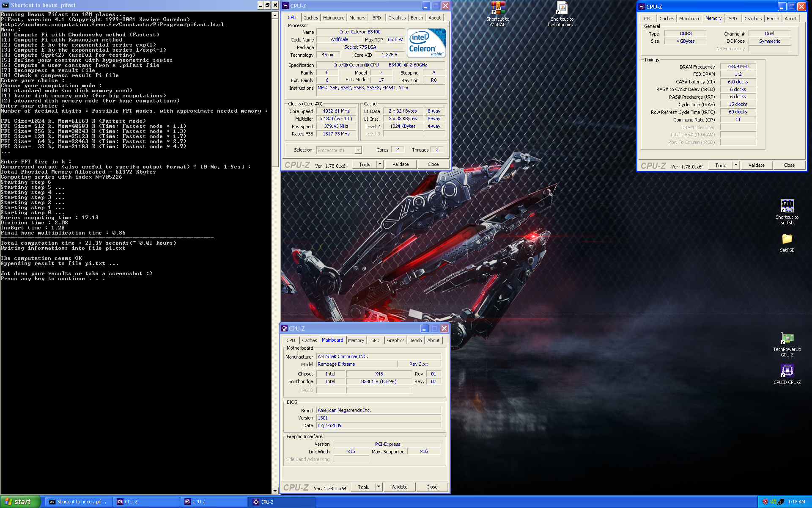
Task: Switch to Memory tab in Mainboard window
Action: pyautogui.click(x=356, y=340)
